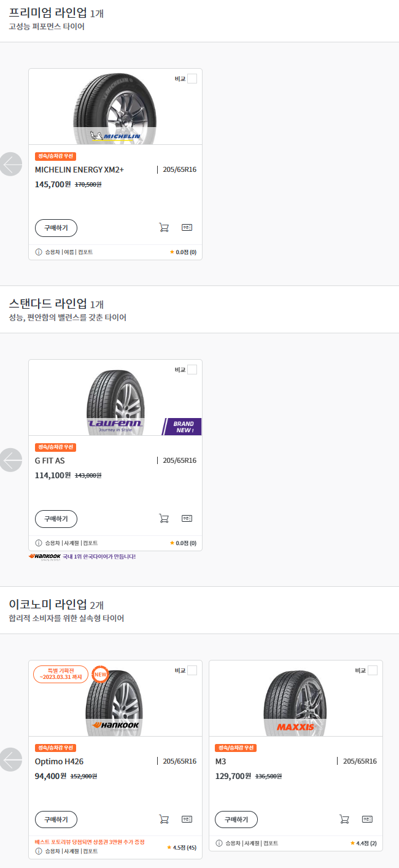Add Optimo H426 to the cart

[x=164, y=819]
